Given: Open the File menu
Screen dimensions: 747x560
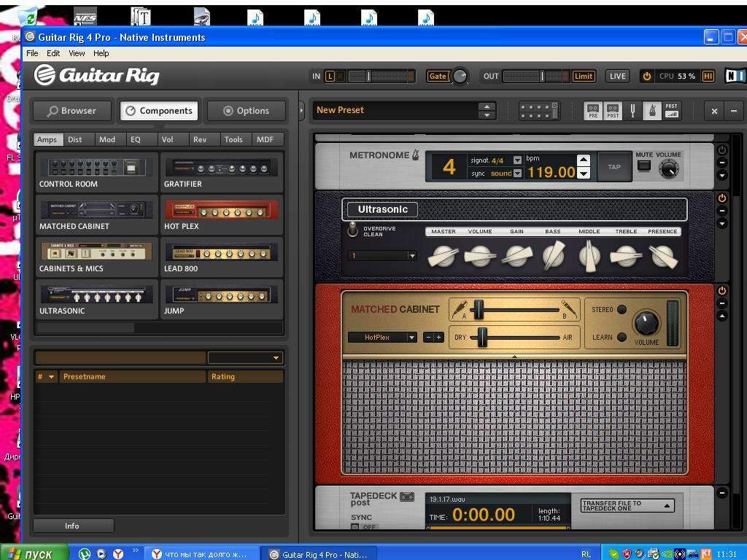Looking at the screenshot, I should [32, 53].
